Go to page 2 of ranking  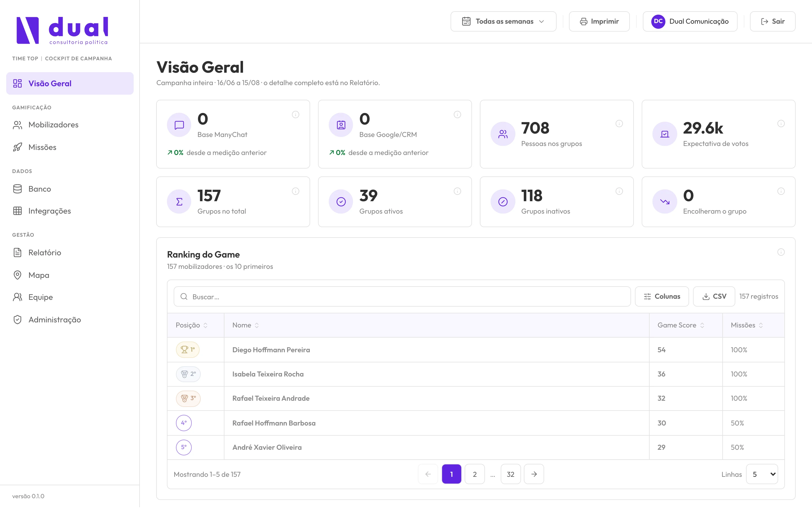click(x=475, y=474)
